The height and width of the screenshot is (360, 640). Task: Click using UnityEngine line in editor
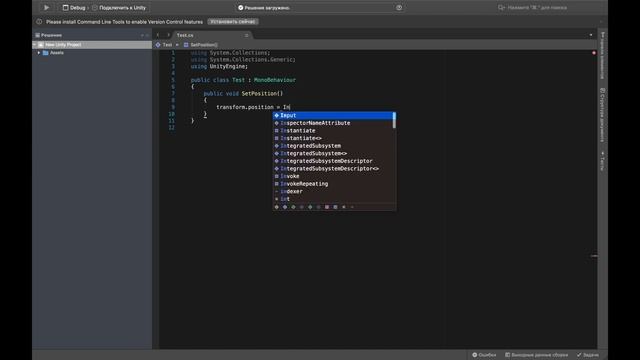point(219,66)
